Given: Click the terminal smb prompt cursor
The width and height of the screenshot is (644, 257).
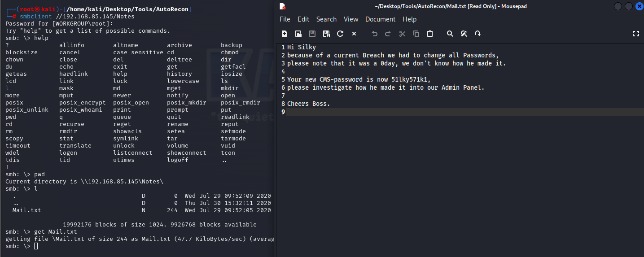Looking at the screenshot, I should click(36, 246).
